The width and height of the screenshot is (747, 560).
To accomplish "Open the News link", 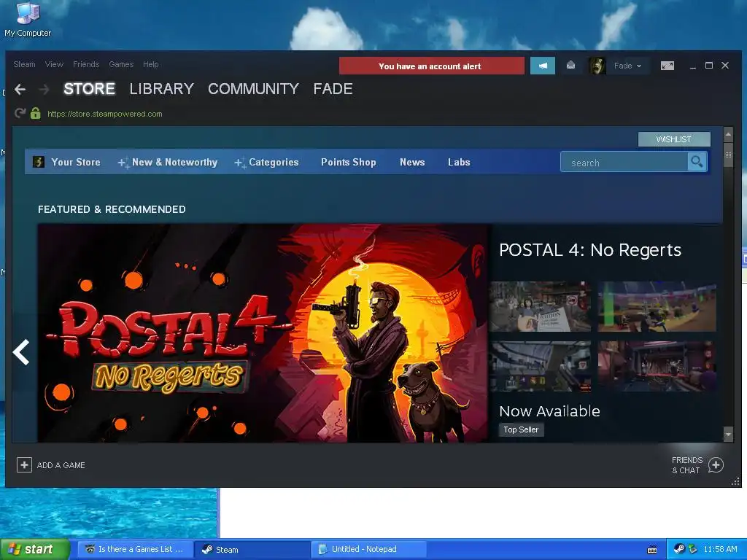I will (x=412, y=162).
